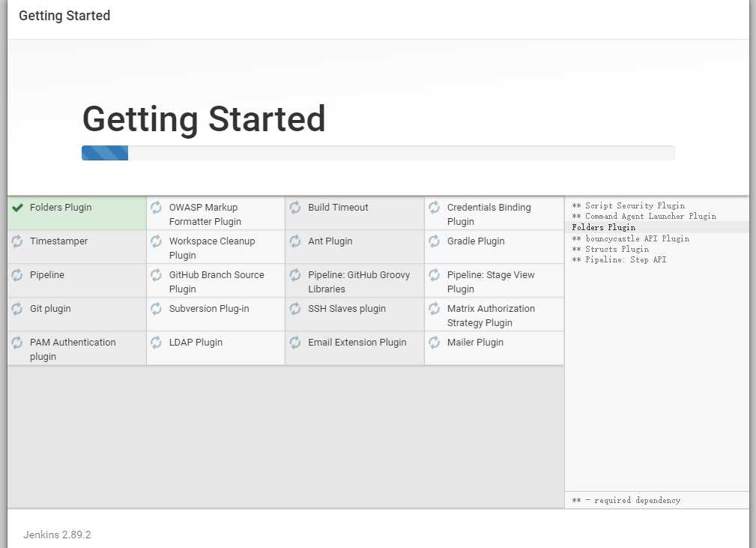The image size is (756, 548).
Task: Click the Jenkins 2.89.2 version text
Action: click(x=57, y=535)
